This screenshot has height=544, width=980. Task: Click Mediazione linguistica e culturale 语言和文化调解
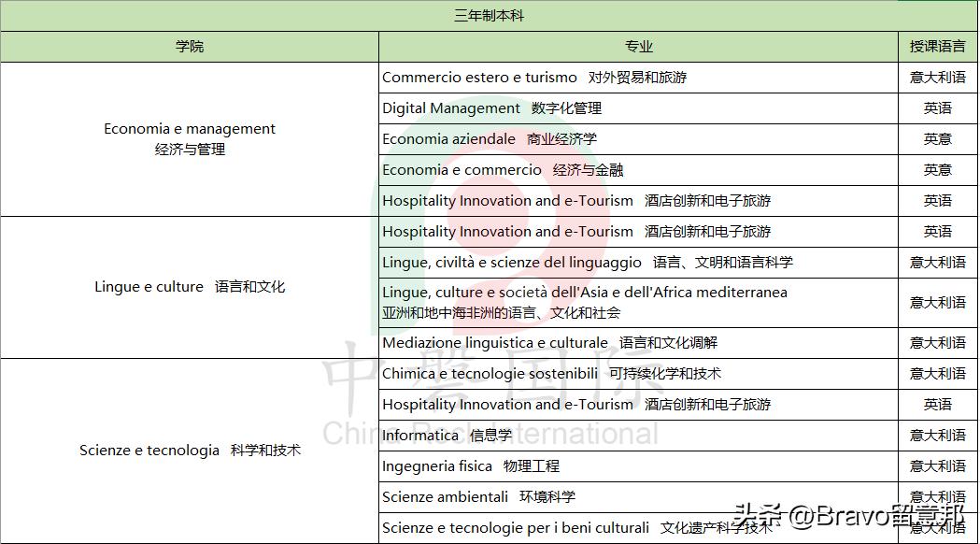click(x=547, y=342)
